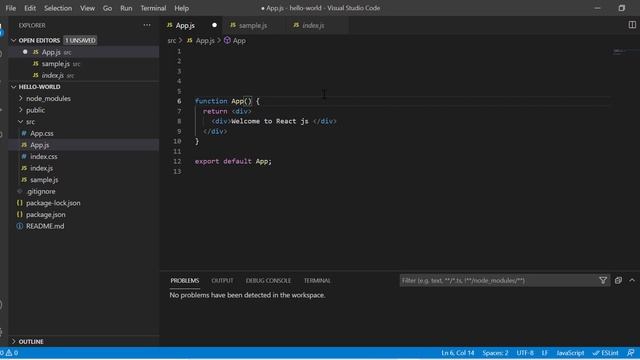Open App.css in the file tree

[84, 133]
